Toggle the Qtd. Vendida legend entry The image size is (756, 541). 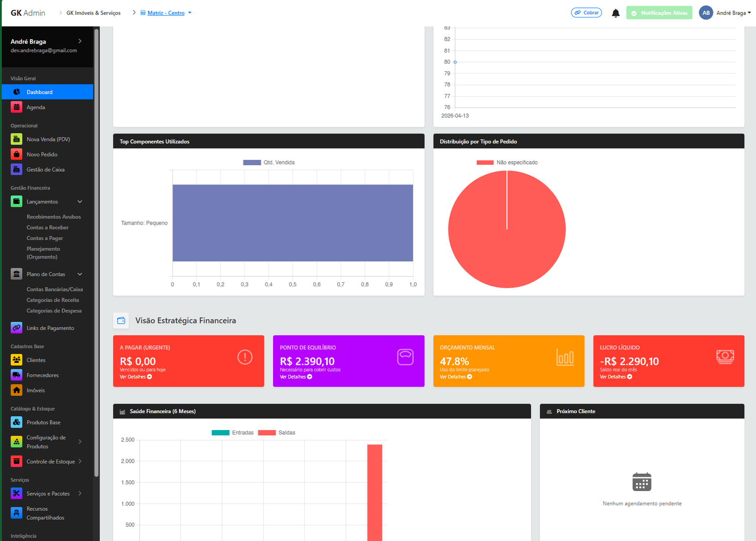click(x=269, y=162)
